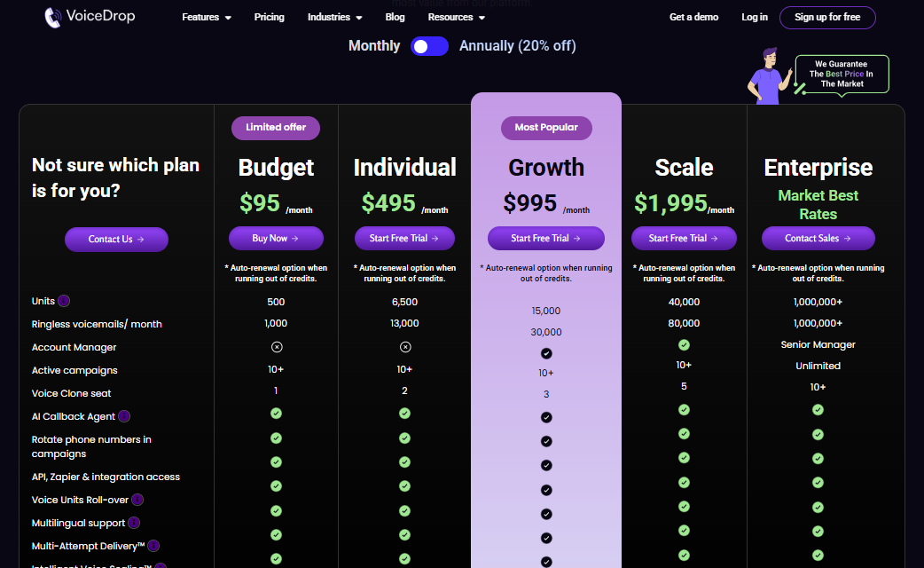Click the VoiceDrop phone logo icon
This screenshot has height=568, width=924.
52,17
